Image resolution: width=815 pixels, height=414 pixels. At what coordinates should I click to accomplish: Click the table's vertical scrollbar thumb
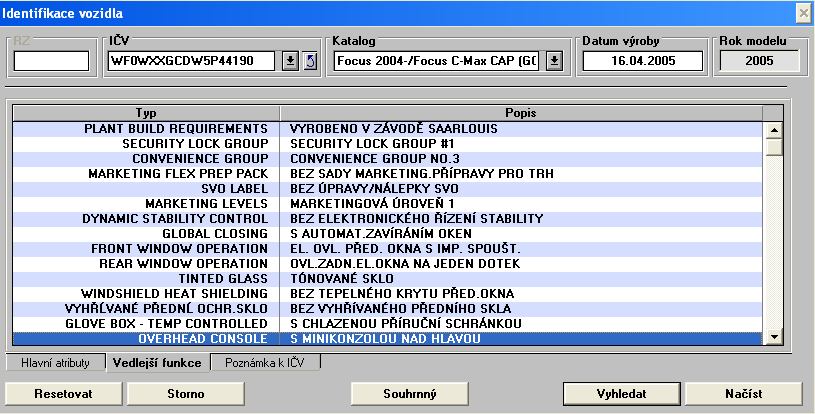[x=773, y=147]
